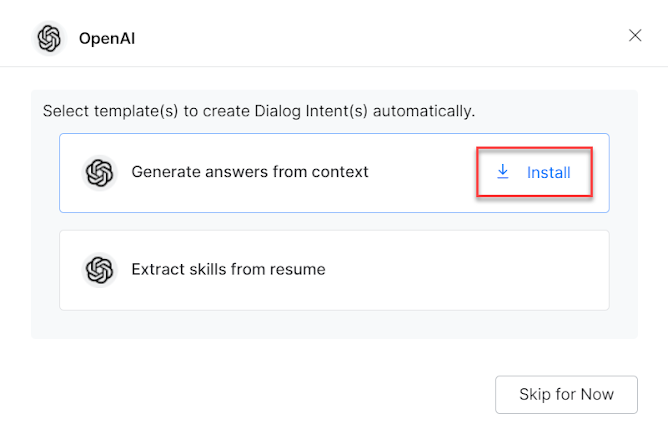The height and width of the screenshot is (428, 668).
Task: Click the OpenAI icon beside Generate answers
Action: [x=100, y=173]
